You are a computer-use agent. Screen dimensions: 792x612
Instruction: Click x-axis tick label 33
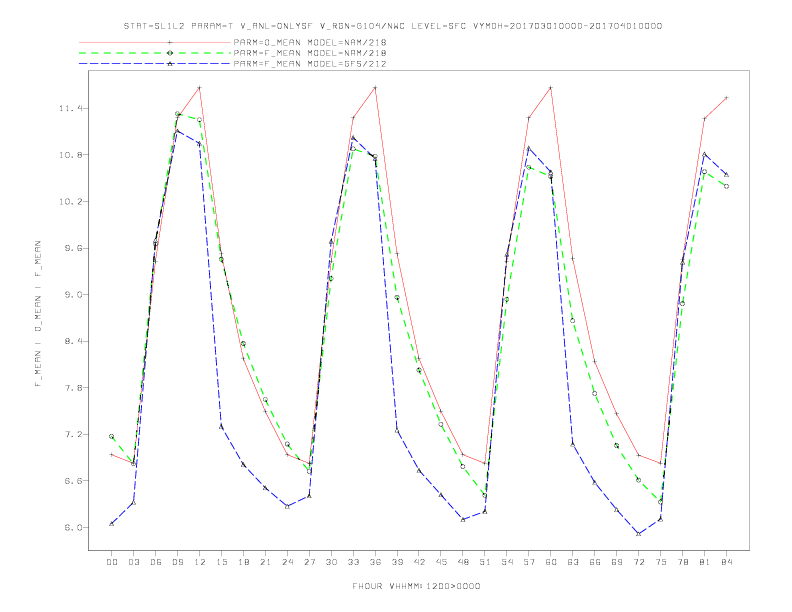click(x=353, y=562)
